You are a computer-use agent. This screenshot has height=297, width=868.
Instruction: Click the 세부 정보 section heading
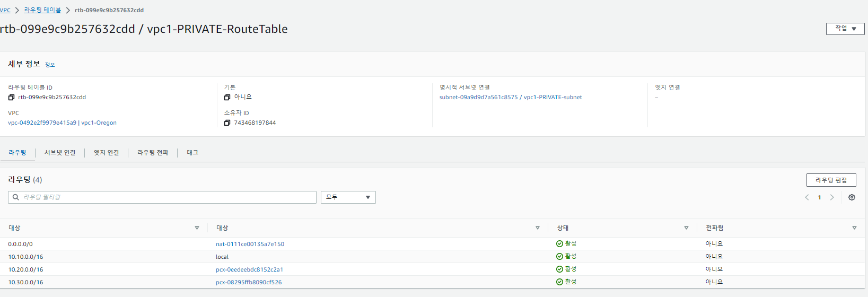[x=24, y=64]
